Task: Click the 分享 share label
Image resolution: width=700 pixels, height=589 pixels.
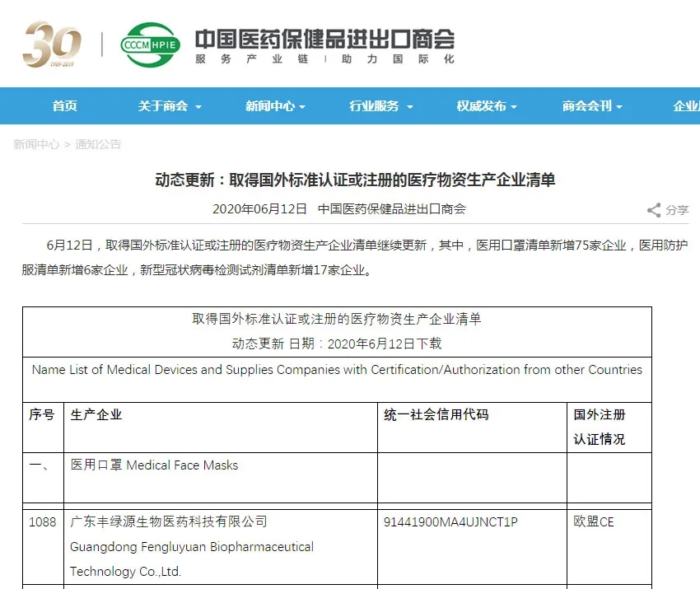Action: point(677,210)
